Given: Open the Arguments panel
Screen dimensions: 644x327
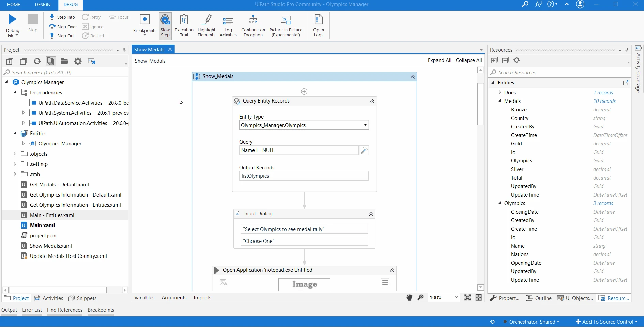Looking at the screenshot, I should (x=174, y=298).
